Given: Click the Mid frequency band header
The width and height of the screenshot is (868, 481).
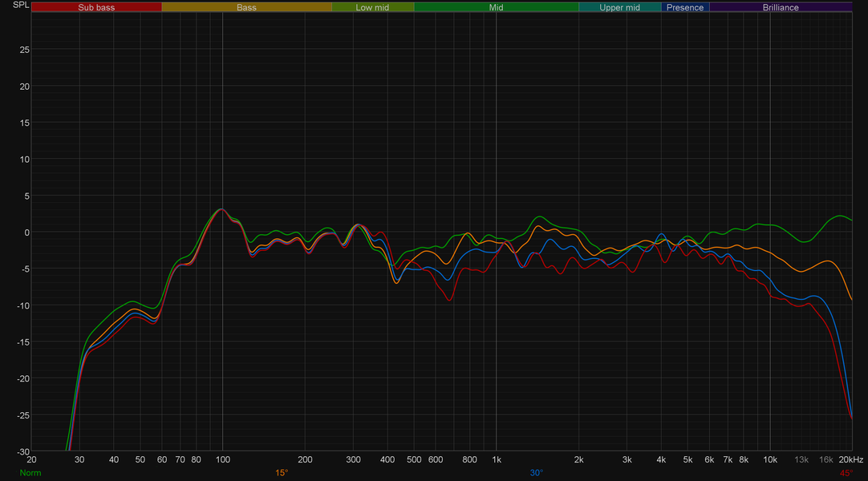Looking at the screenshot, I should [496, 7].
